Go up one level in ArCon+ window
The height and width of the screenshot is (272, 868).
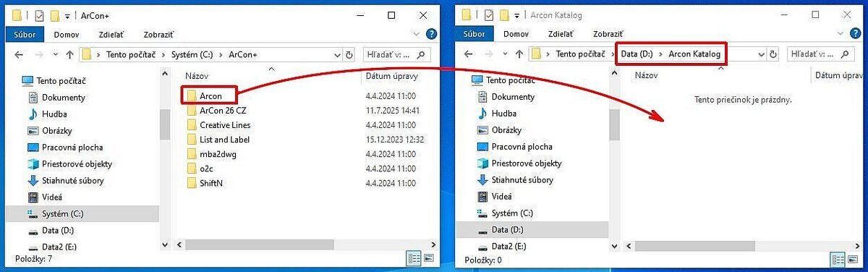tap(70, 54)
